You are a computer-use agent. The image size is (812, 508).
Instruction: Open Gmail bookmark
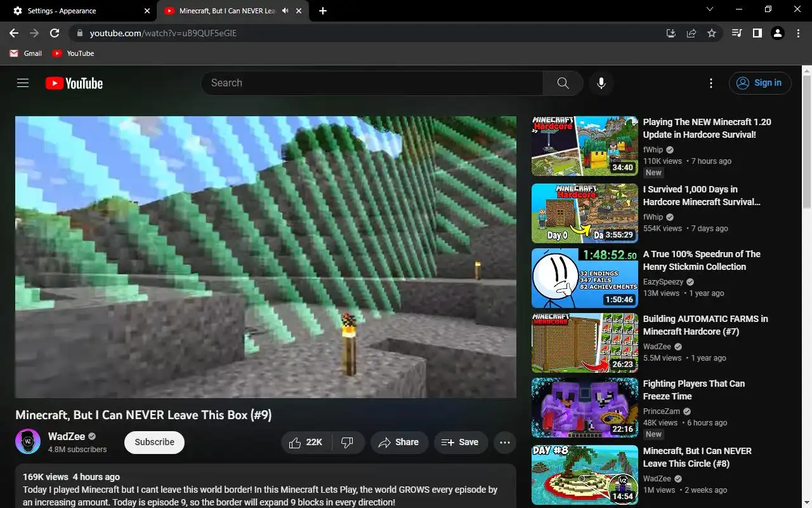[x=26, y=53]
